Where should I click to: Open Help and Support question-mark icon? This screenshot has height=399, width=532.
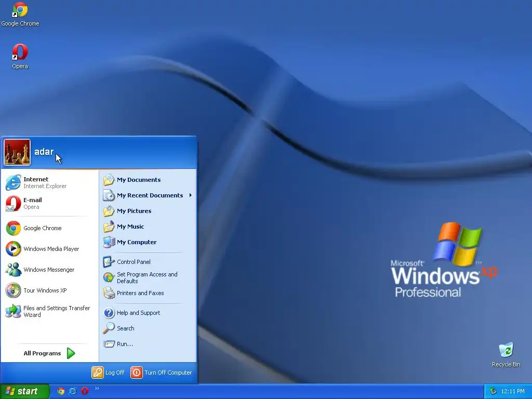click(x=109, y=312)
